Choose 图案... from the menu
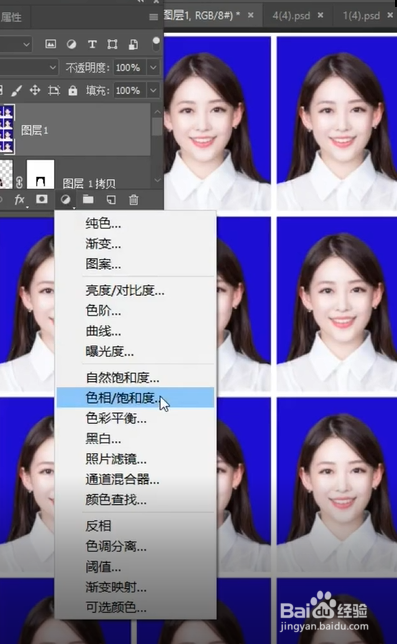This screenshot has width=397, height=644. 135,264
